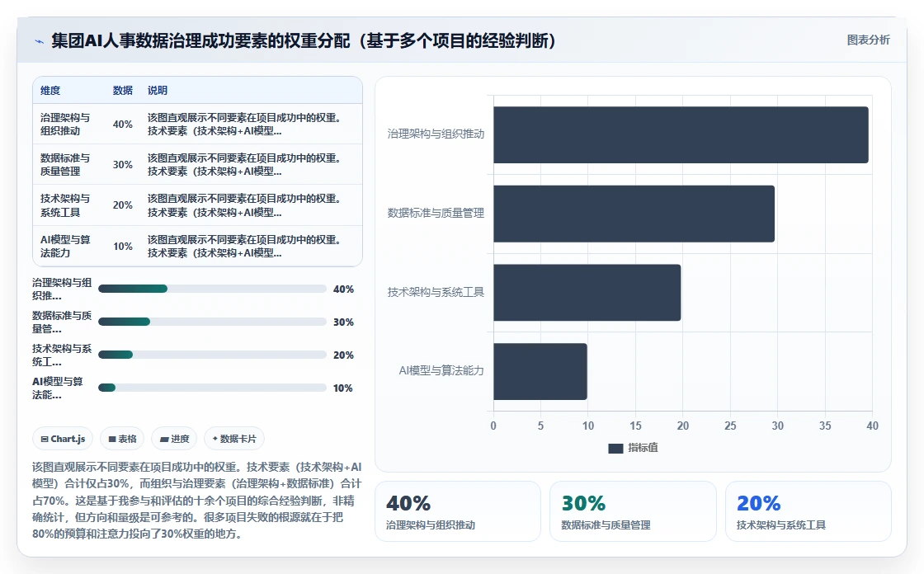Viewport: 924px width, 574px height.
Task: Click the summary paragraph starting 该图直观展示
Action: 197,501
